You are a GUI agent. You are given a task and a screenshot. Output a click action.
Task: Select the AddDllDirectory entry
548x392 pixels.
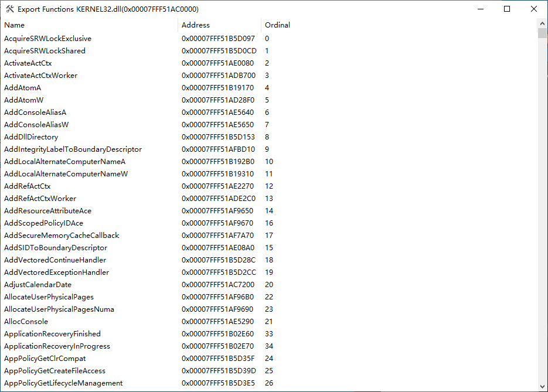31,137
